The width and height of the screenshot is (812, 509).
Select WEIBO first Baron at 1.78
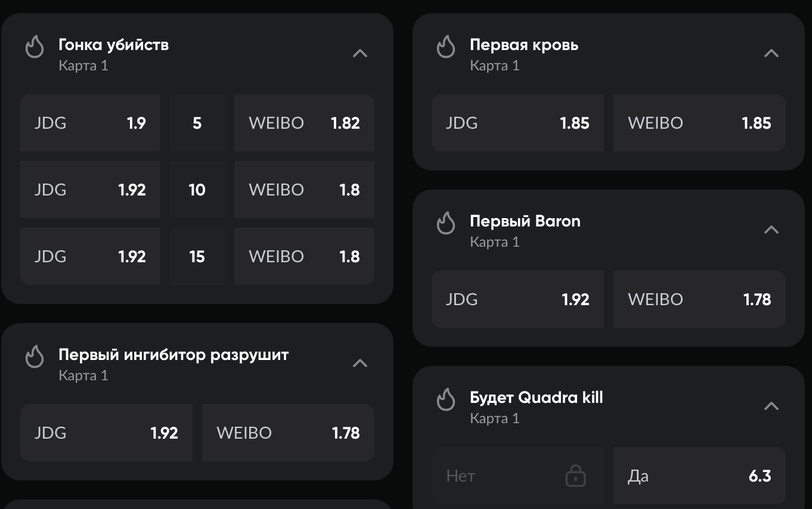pyautogui.click(x=699, y=299)
